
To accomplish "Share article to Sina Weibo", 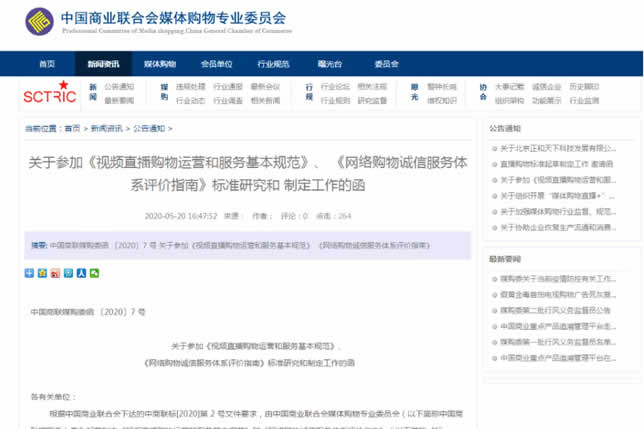I will tap(55, 273).
